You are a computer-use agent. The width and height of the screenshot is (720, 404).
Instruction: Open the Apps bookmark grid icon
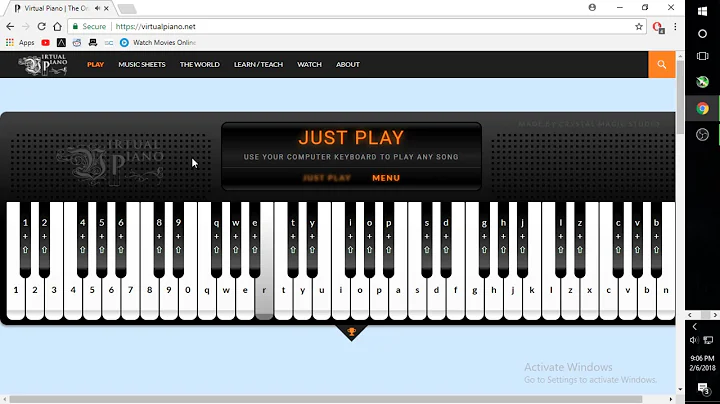10,43
